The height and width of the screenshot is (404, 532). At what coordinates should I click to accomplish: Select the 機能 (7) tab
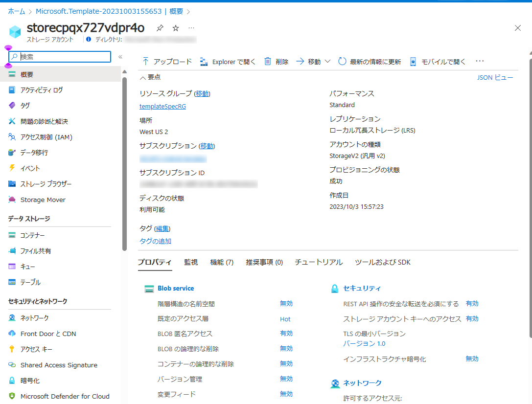click(222, 262)
